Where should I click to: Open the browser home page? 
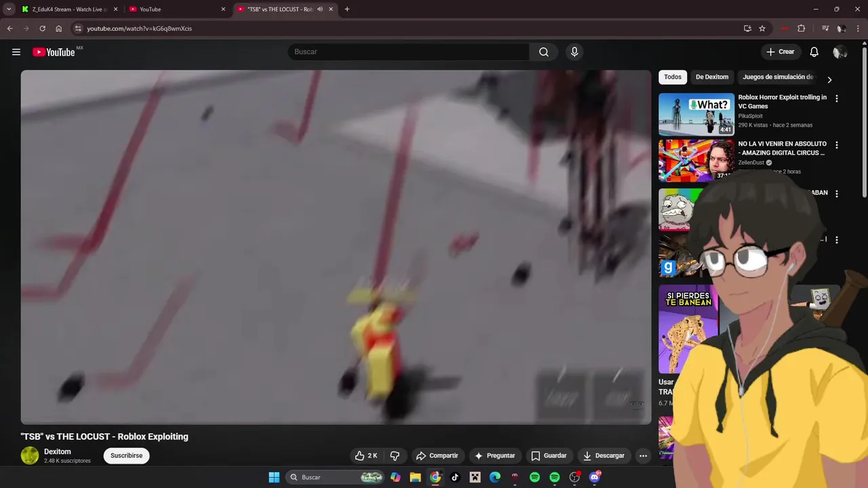[x=59, y=28]
